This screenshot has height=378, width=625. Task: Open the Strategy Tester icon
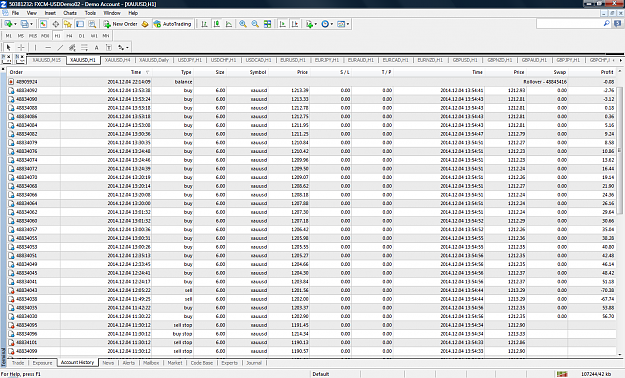click(92, 24)
